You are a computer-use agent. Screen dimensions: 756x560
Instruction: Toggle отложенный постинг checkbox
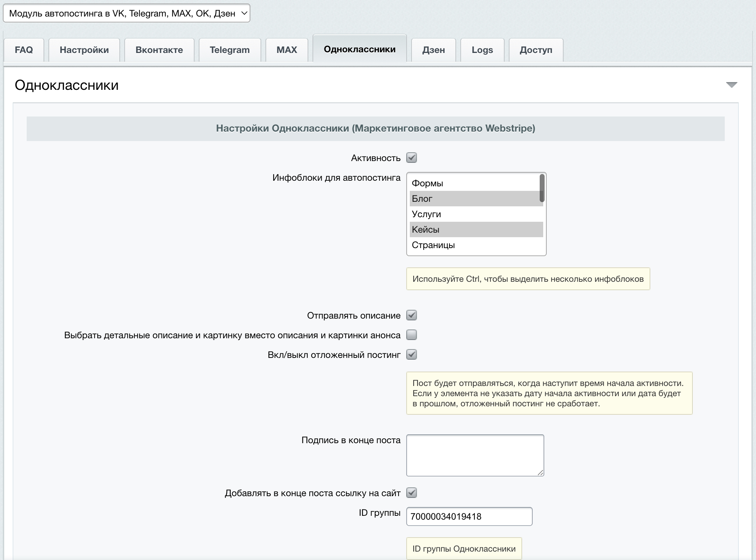(412, 354)
